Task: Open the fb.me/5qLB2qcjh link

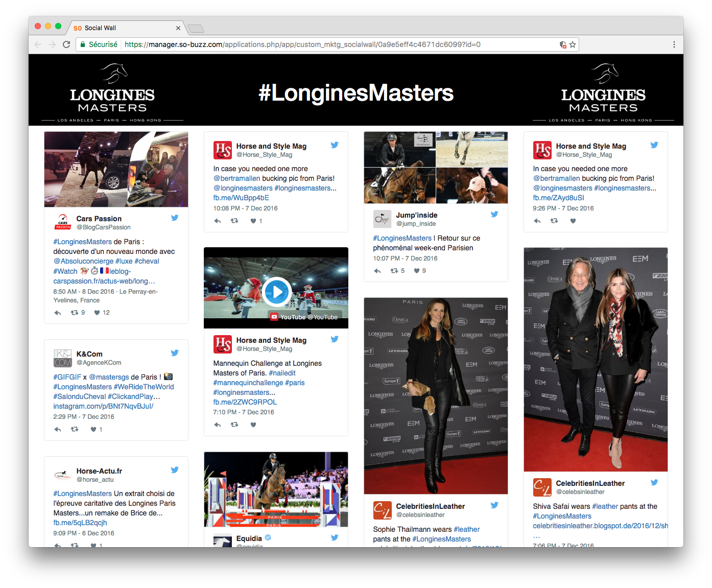Action: (x=80, y=523)
